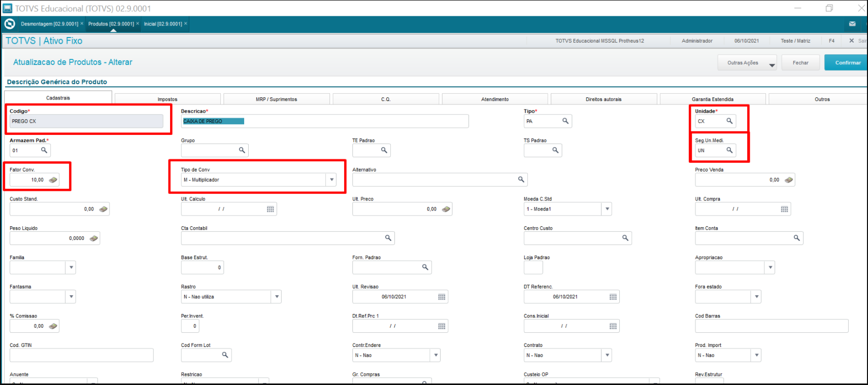
Task: Open lookup search for Alternativo field
Action: tap(521, 180)
